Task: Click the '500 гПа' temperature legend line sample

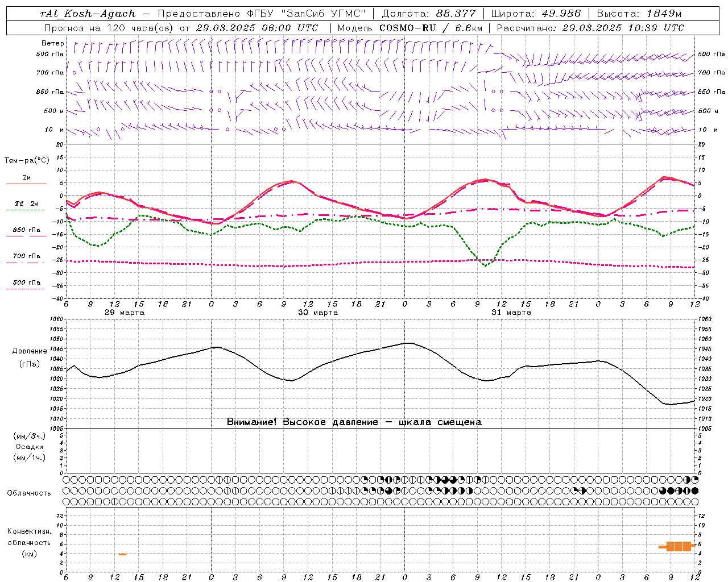Action: [x=26, y=289]
